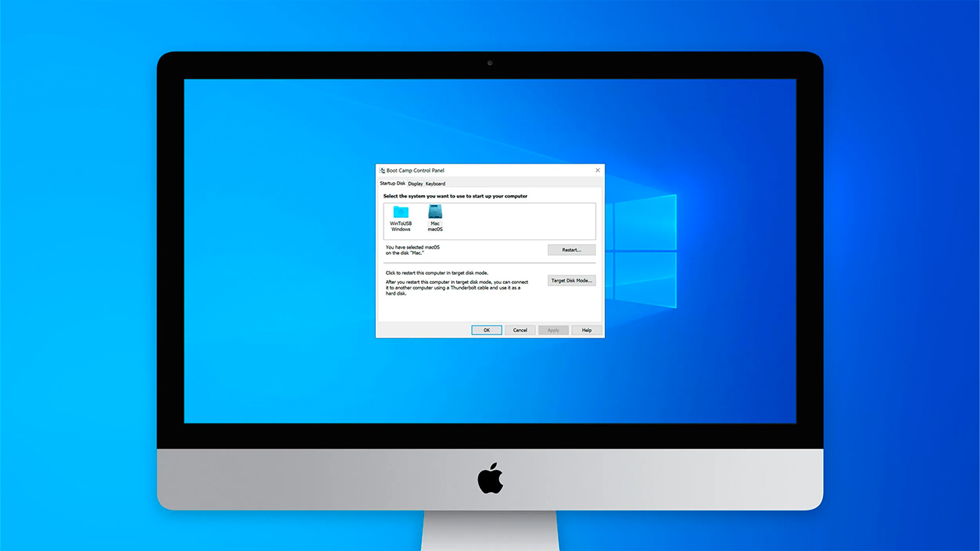980x551 pixels.
Task: Open Help from the dialog footer
Action: pyautogui.click(x=586, y=330)
